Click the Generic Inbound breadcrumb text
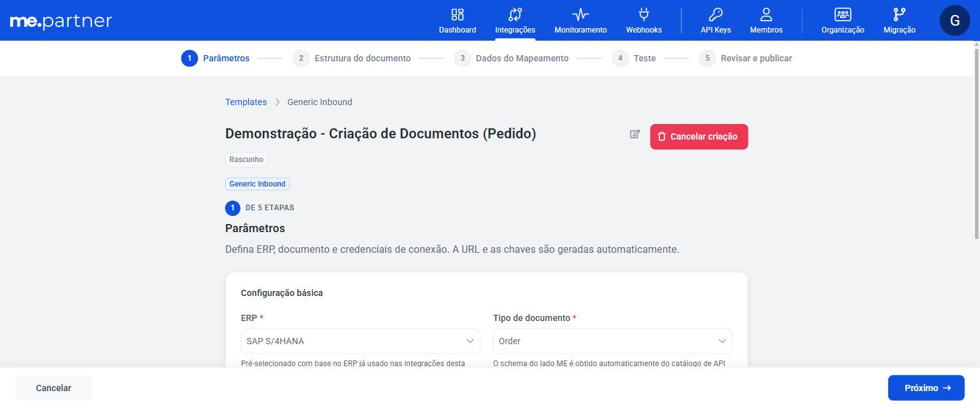Image resolution: width=980 pixels, height=408 pixels. (319, 102)
